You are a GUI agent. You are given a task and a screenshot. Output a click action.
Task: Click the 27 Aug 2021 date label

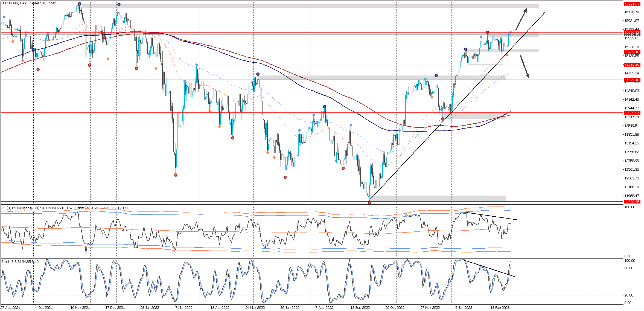10,307
